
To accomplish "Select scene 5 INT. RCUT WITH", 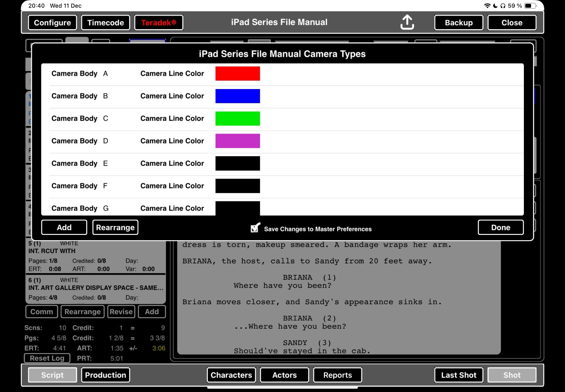I will [95, 256].
